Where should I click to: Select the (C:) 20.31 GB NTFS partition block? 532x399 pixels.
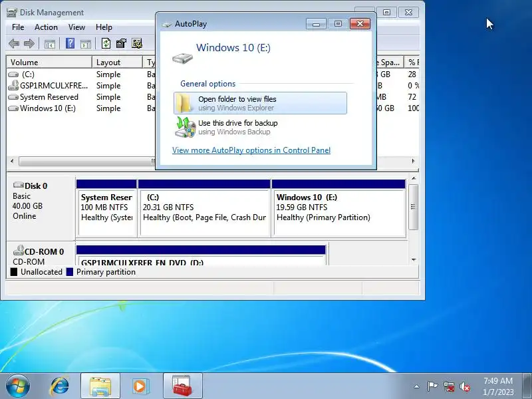click(204, 208)
